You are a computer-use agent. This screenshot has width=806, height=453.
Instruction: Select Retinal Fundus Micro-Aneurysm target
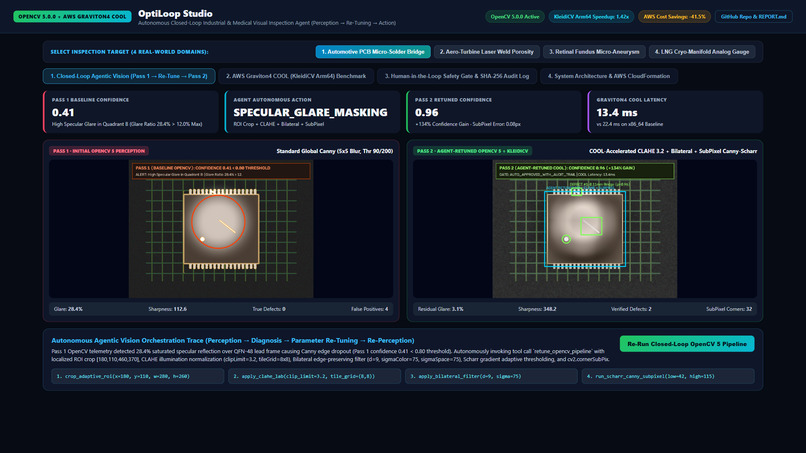click(594, 52)
